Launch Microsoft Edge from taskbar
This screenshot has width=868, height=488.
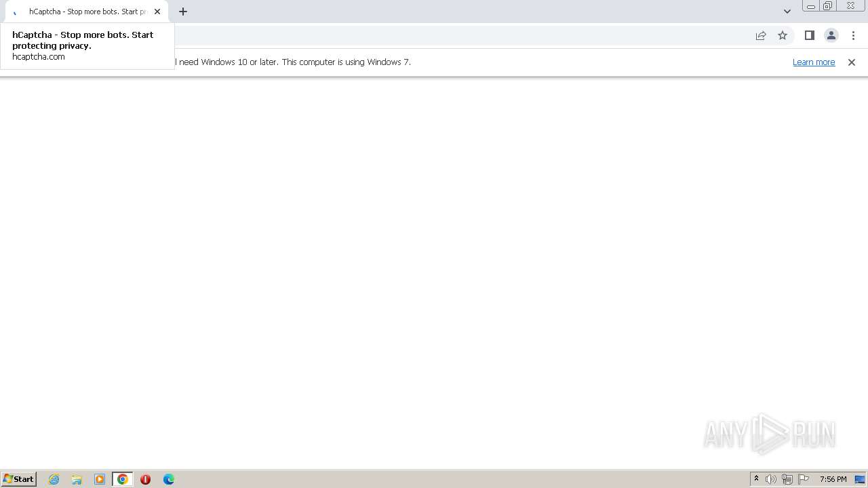(x=169, y=479)
